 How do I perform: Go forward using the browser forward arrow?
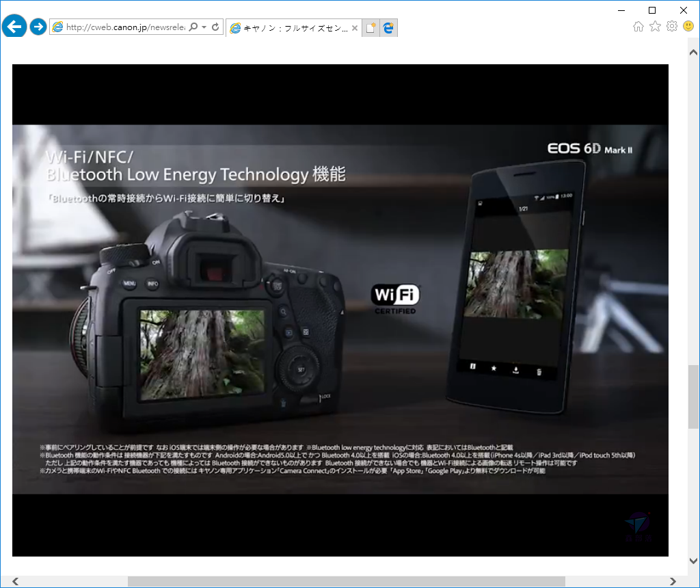[38, 27]
